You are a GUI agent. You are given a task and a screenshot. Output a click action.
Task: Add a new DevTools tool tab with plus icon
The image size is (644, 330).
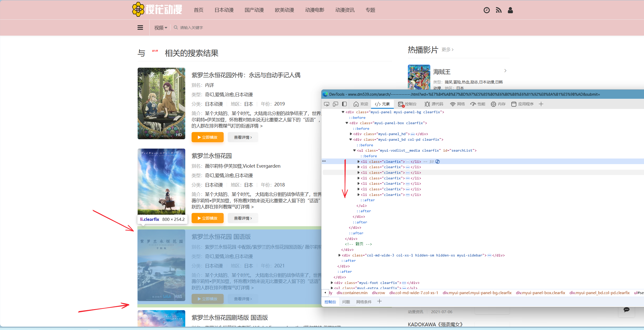541,104
